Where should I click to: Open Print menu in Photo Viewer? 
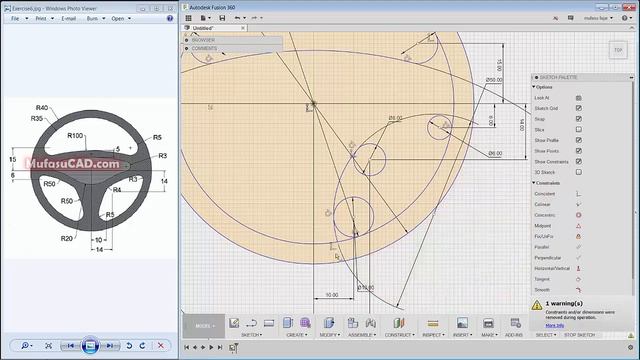pos(44,19)
